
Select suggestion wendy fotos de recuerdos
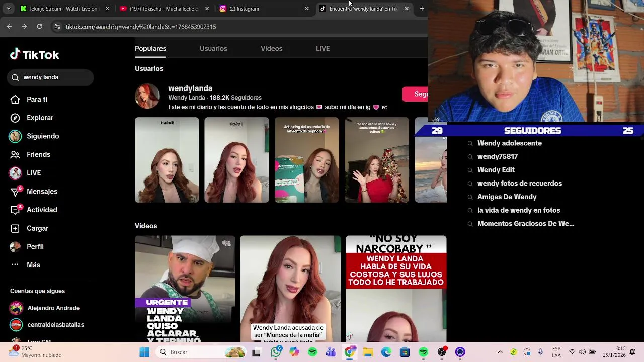click(x=519, y=184)
